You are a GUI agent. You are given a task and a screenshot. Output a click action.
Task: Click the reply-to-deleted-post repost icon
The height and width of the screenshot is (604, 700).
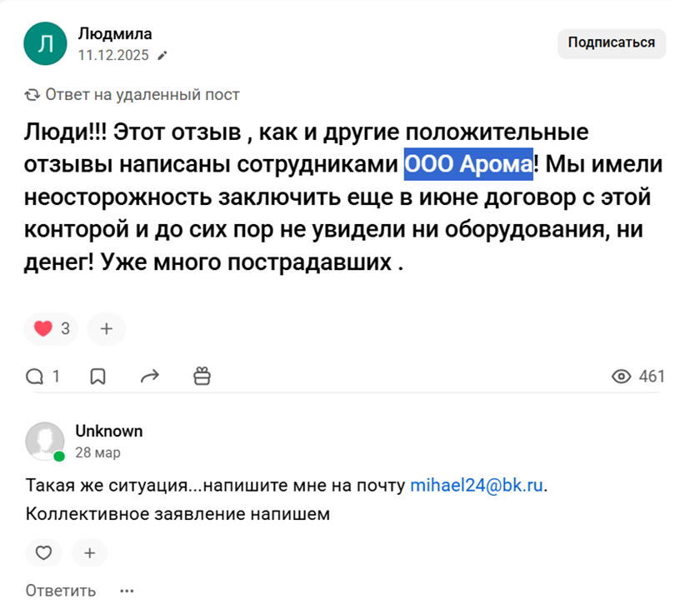click(x=32, y=95)
